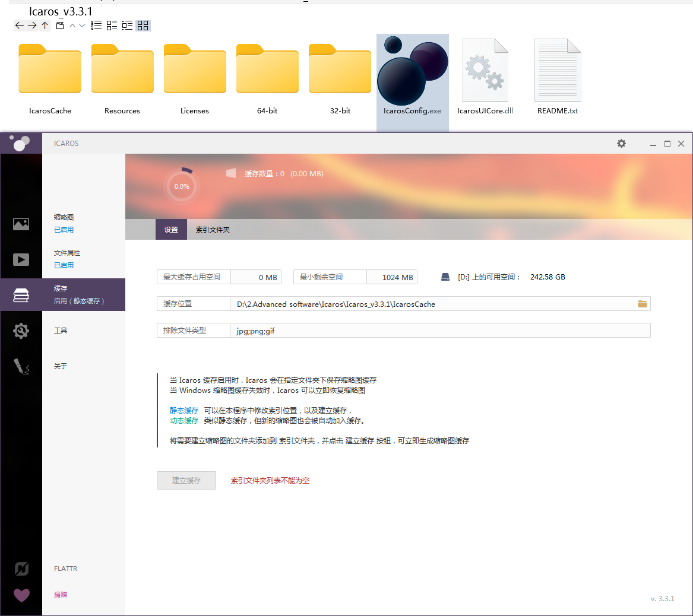Open the 文件属性 menu item
The image size is (693, 616).
(x=67, y=253)
